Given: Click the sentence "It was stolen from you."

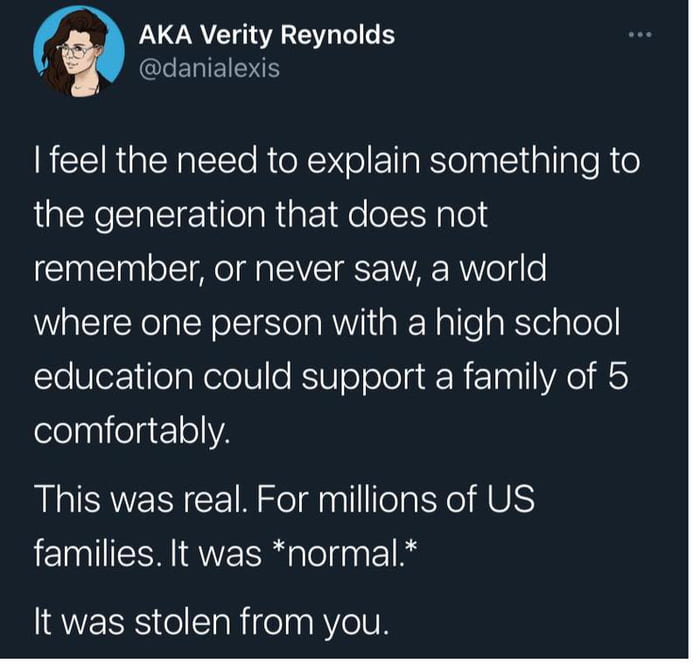Looking at the screenshot, I should tap(211, 622).
